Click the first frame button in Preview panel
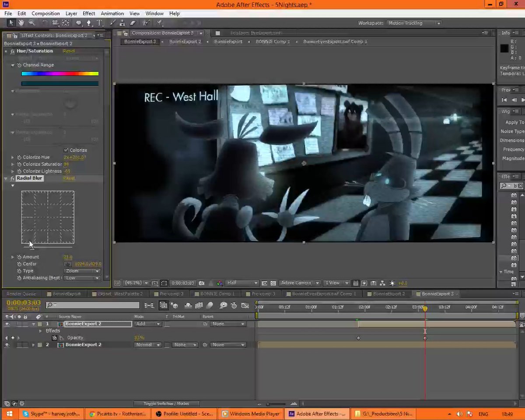This screenshot has height=420, width=525. pyautogui.click(x=504, y=100)
